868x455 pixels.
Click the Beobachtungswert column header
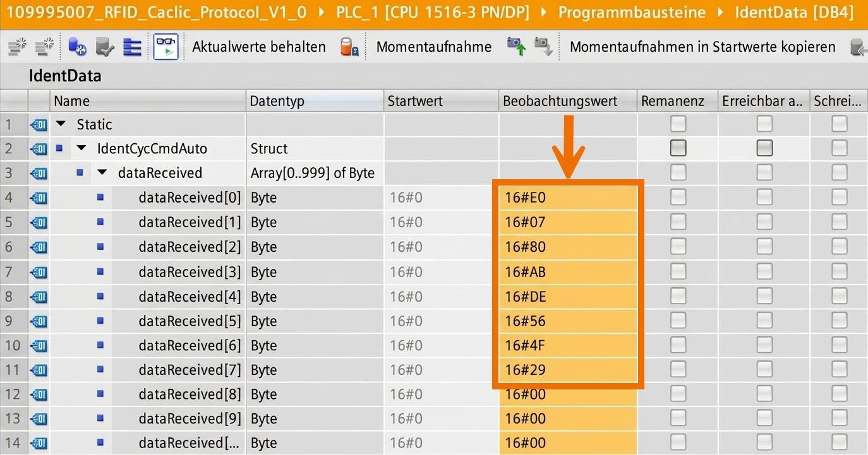click(x=568, y=101)
